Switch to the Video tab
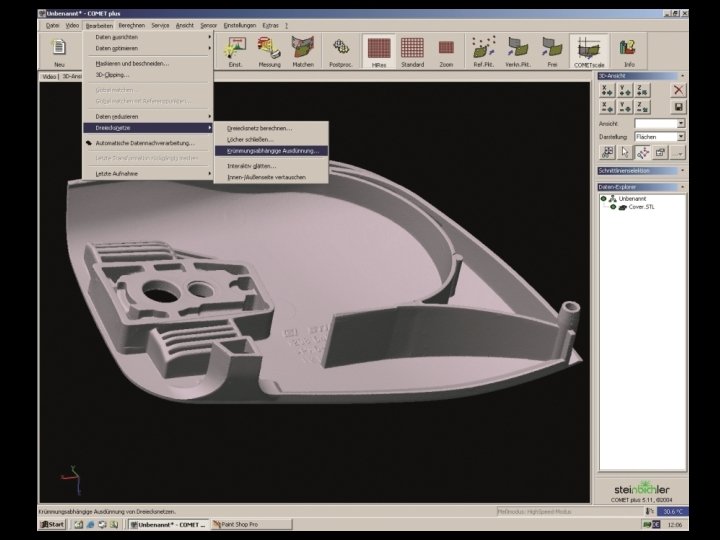Viewport: 720px width, 540px height. click(49, 76)
